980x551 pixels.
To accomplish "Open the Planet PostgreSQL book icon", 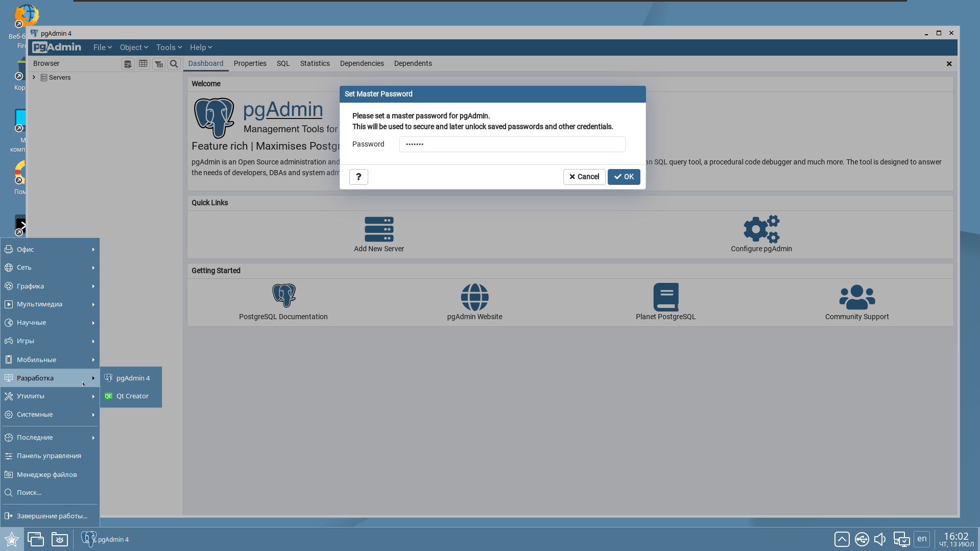I will [666, 297].
